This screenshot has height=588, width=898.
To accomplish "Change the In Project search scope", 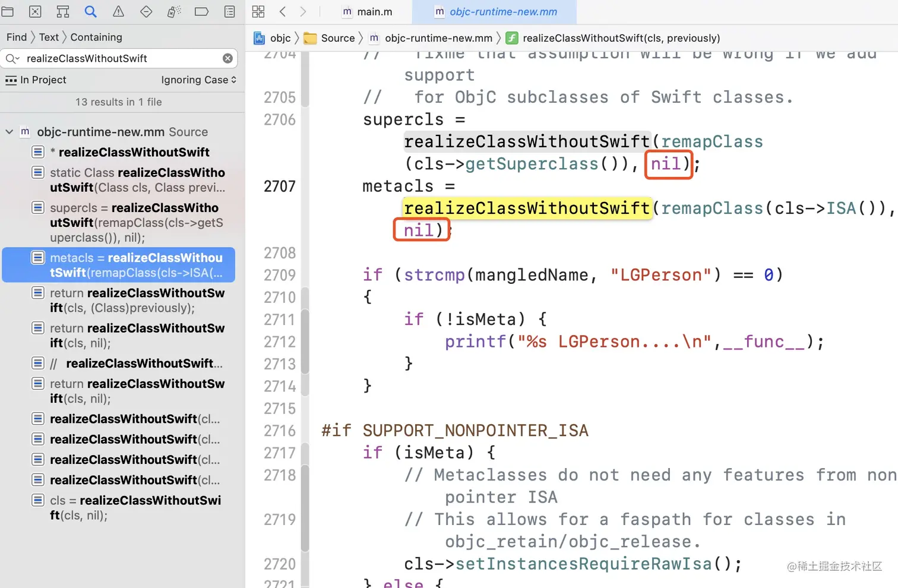I will pos(36,80).
